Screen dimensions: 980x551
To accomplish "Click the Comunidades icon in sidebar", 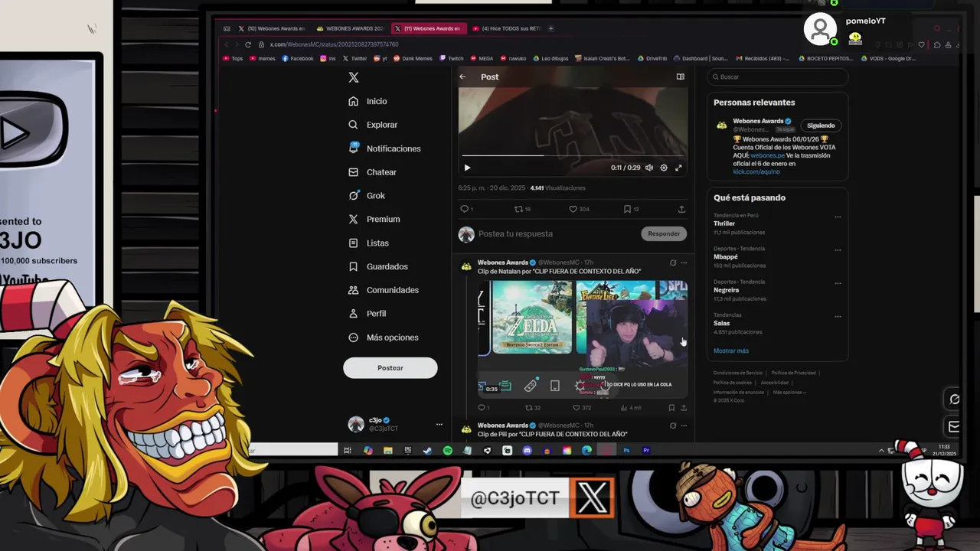I will click(x=353, y=290).
